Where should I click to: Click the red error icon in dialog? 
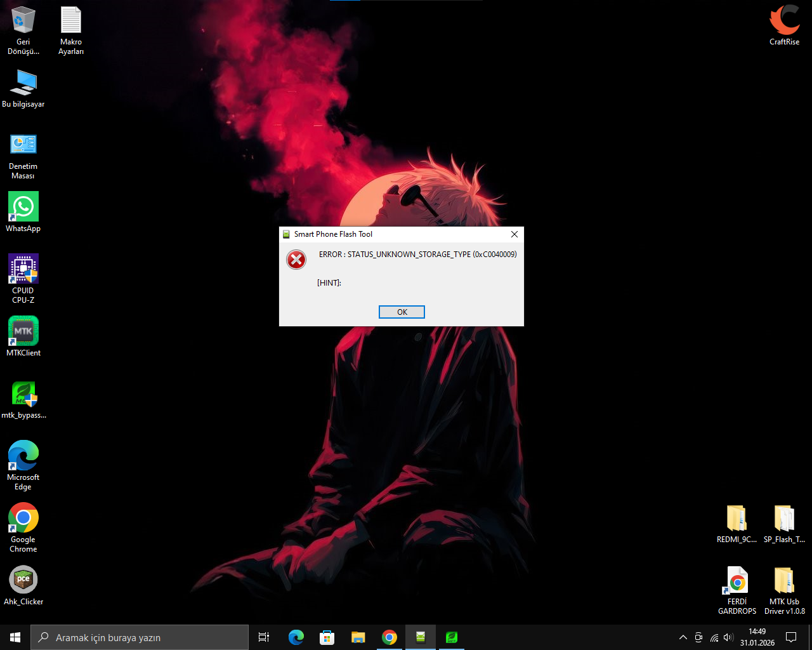point(296,259)
